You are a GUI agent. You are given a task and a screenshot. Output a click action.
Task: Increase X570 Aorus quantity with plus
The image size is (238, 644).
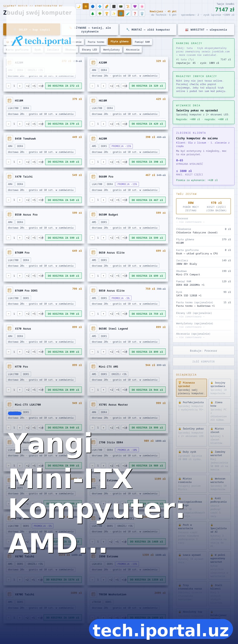pyautogui.click(x=20, y=352)
